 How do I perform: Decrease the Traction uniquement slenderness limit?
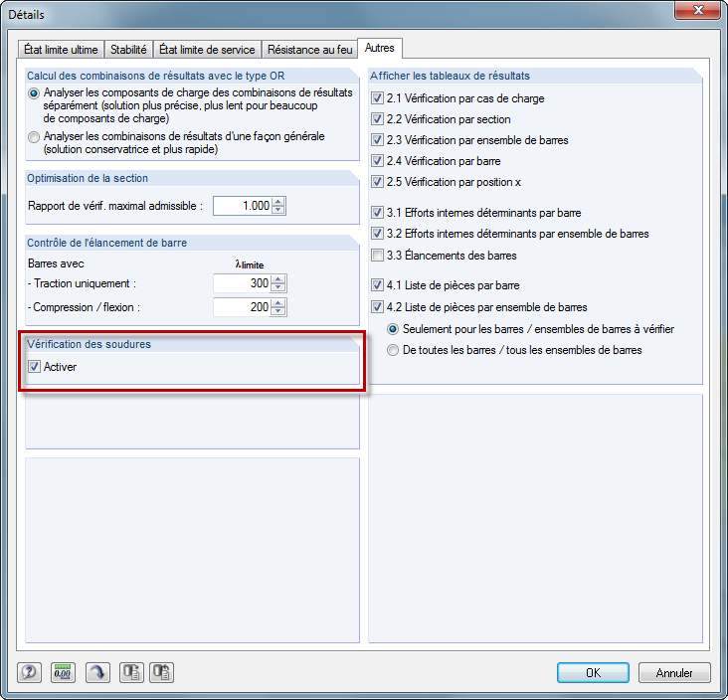point(278,287)
